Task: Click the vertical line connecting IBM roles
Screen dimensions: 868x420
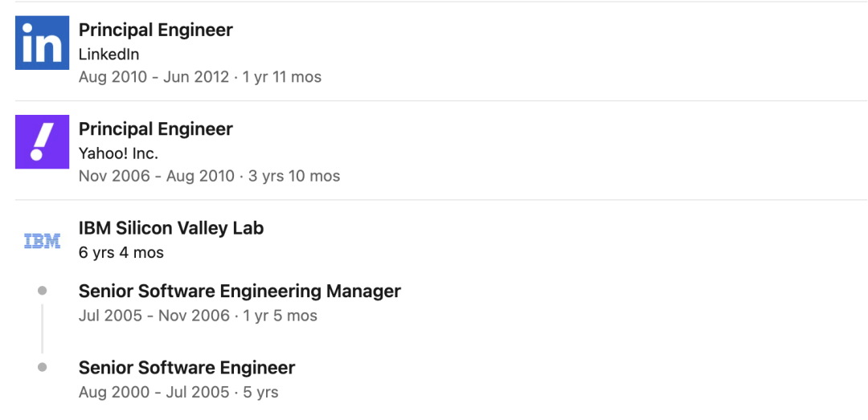Action: point(42,328)
